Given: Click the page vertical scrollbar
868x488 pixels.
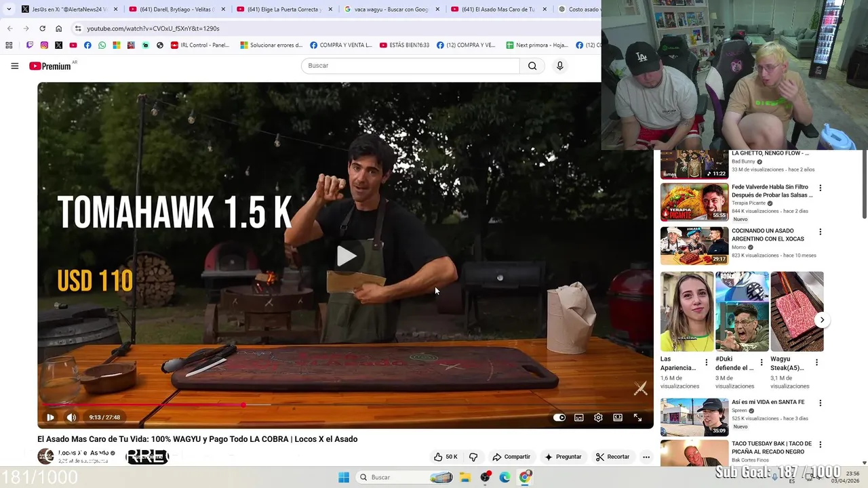Looking at the screenshot, I should 864,184.
